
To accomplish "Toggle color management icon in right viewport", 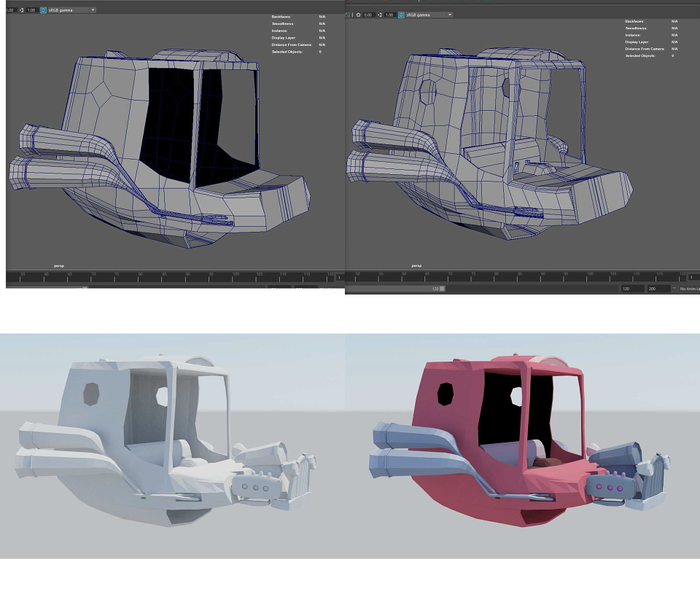I will 401,15.
